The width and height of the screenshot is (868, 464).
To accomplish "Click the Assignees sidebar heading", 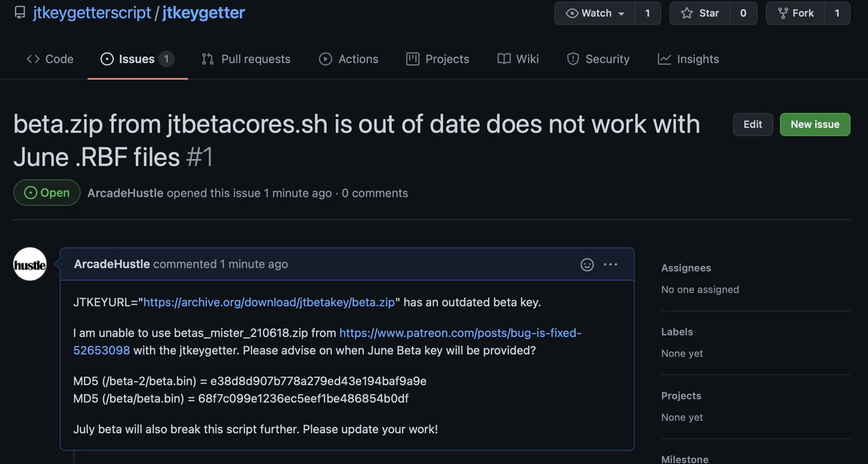I will pos(686,268).
